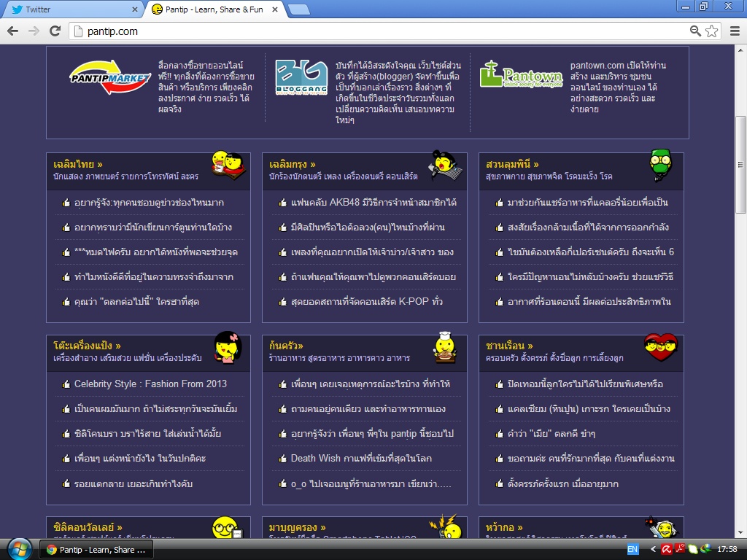
Task: Open thread รอยแตกลาย เยอะเกินทำไงคับ
Action: (133, 484)
